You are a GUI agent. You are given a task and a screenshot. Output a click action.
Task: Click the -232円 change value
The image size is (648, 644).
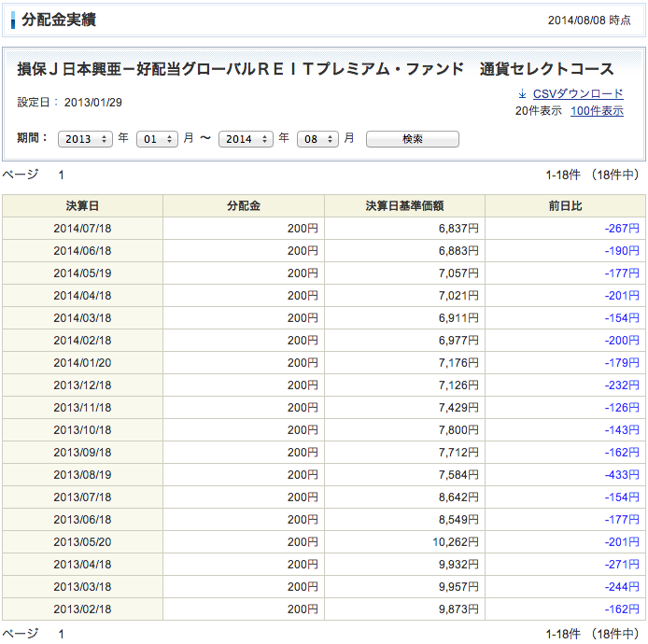click(x=622, y=385)
